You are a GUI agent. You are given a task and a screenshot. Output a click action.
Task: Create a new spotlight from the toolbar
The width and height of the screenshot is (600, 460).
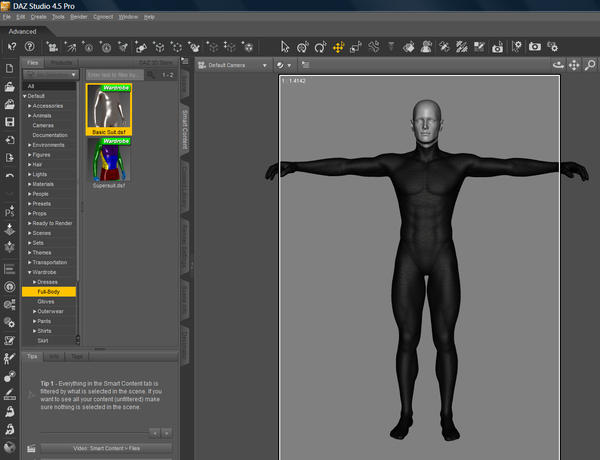click(x=70, y=47)
